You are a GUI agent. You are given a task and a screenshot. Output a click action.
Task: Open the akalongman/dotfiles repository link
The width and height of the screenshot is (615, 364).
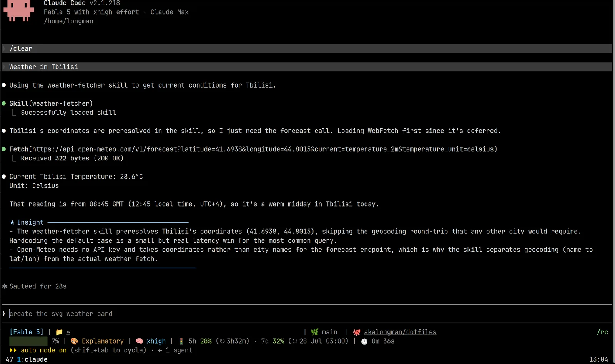[x=400, y=332]
